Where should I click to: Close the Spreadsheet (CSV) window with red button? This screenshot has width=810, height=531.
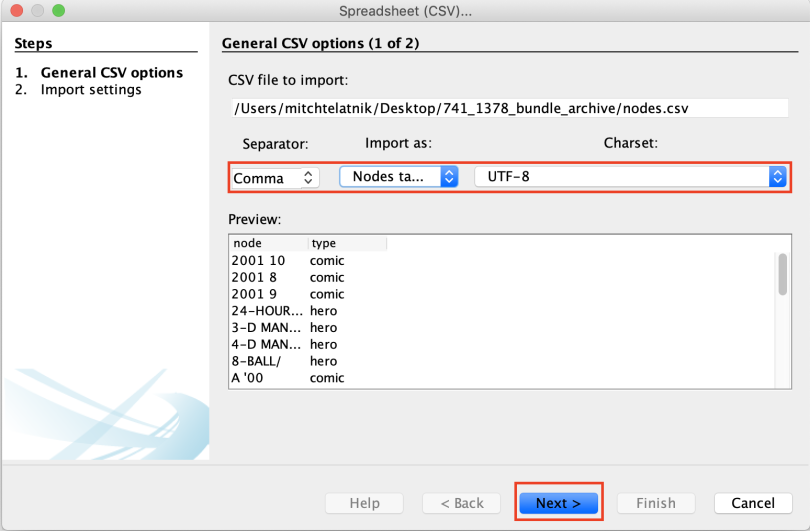tap(18, 11)
